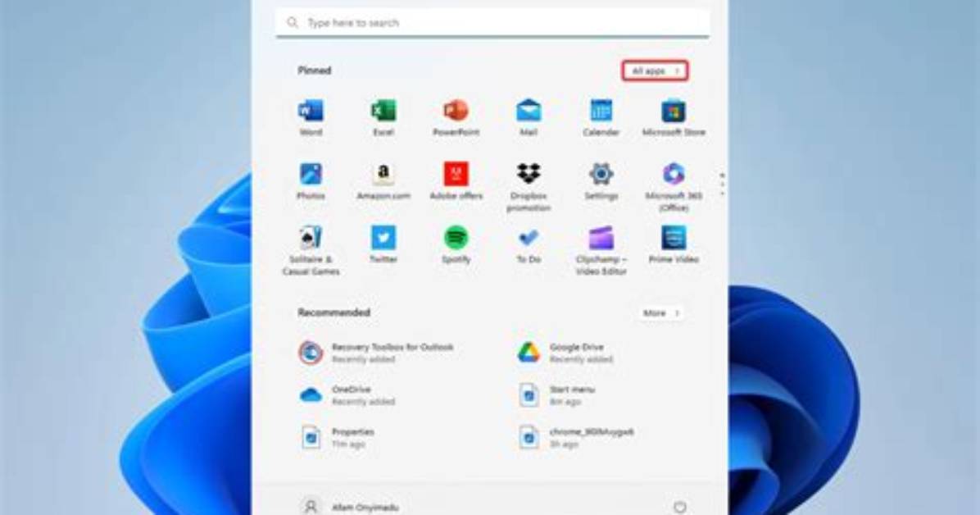Image resolution: width=980 pixels, height=515 pixels.
Task: Launch the Twitter app
Action: 383,244
